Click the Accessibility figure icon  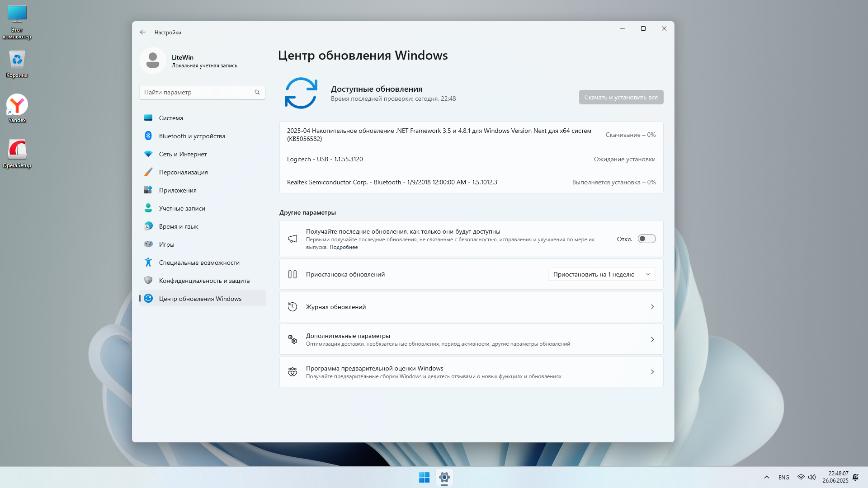pos(148,263)
